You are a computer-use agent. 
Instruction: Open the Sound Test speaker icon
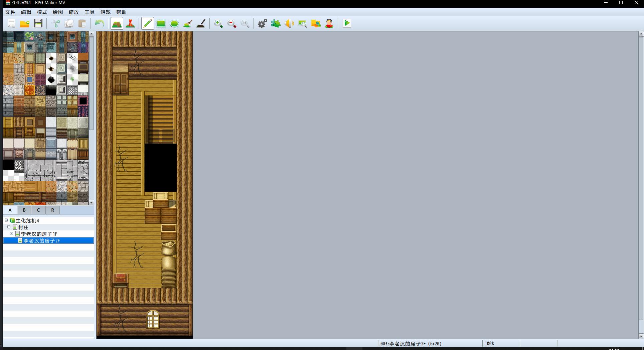(289, 23)
